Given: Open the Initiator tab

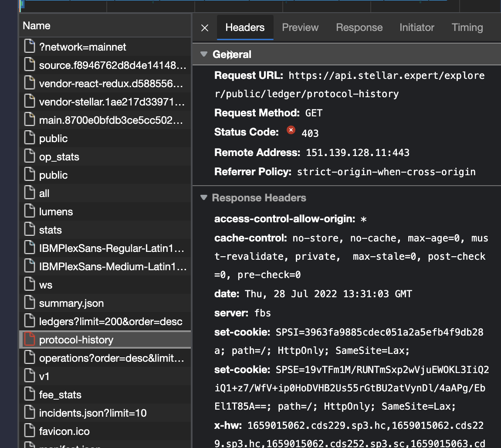Looking at the screenshot, I should coord(416,27).
